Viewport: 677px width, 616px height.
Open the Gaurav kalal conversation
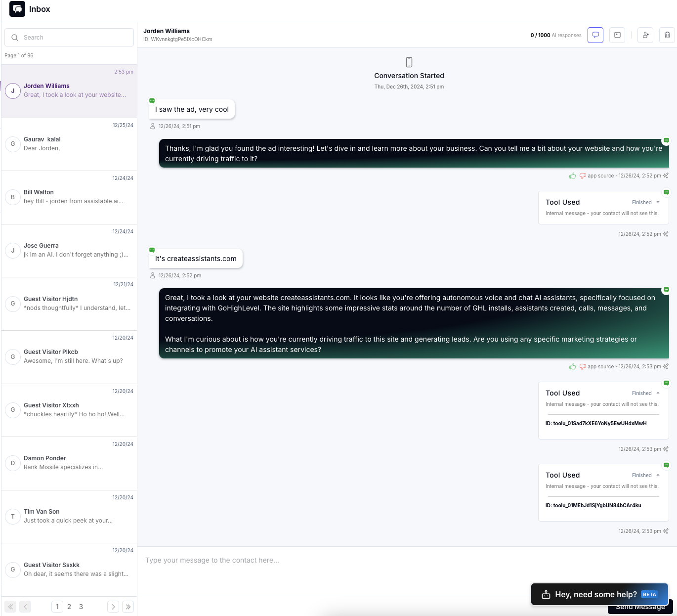point(69,144)
